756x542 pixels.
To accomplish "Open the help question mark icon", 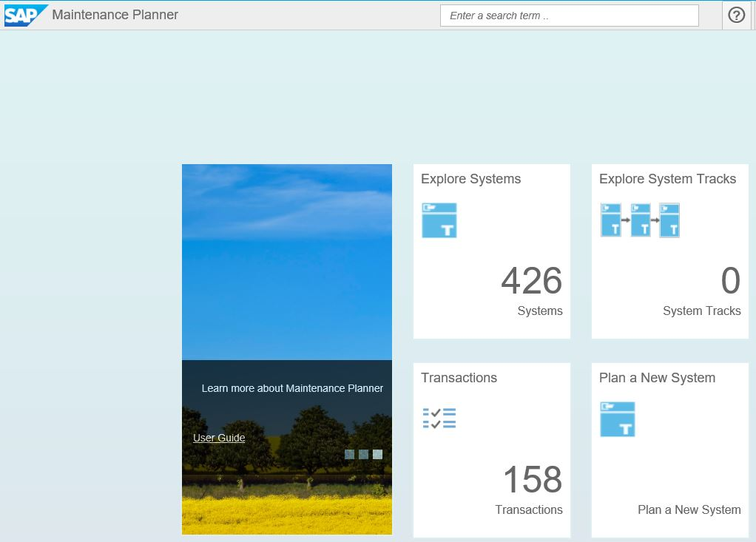I will (736, 16).
